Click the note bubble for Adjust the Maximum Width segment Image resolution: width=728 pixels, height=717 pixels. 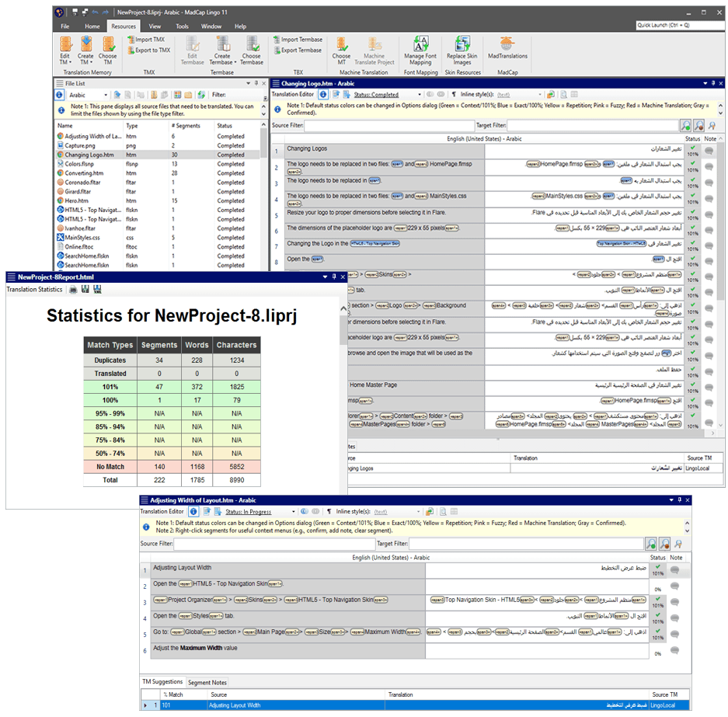click(x=674, y=650)
